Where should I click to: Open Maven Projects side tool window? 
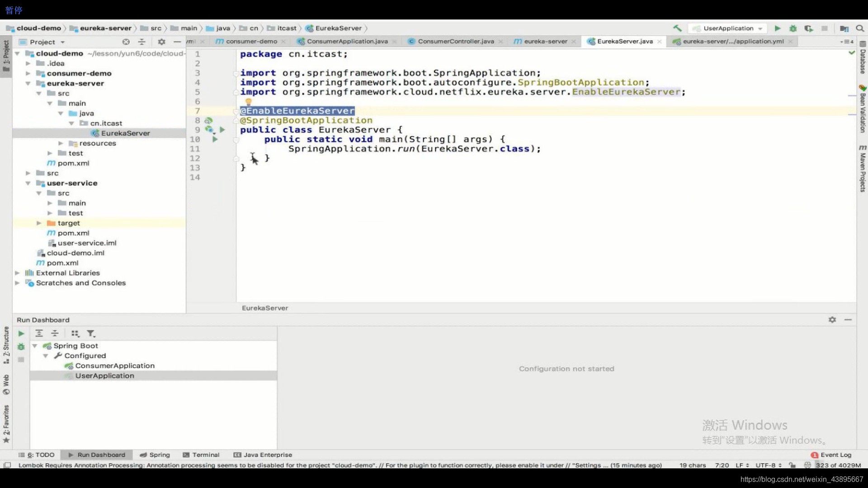[863, 169]
